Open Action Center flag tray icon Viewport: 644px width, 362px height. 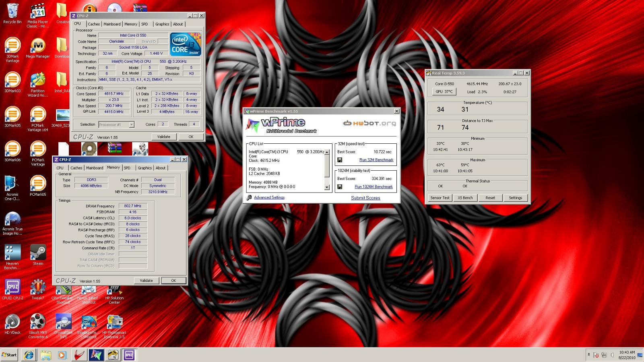pyautogui.click(x=597, y=355)
